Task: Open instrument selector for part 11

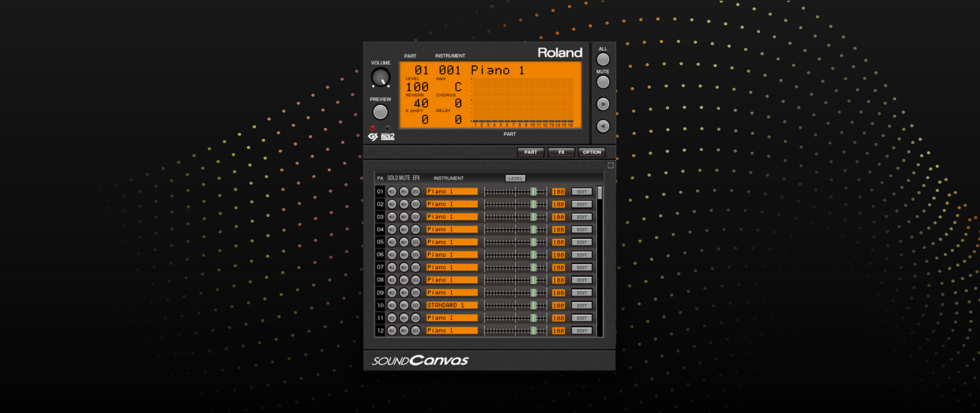Action: coord(452,318)
